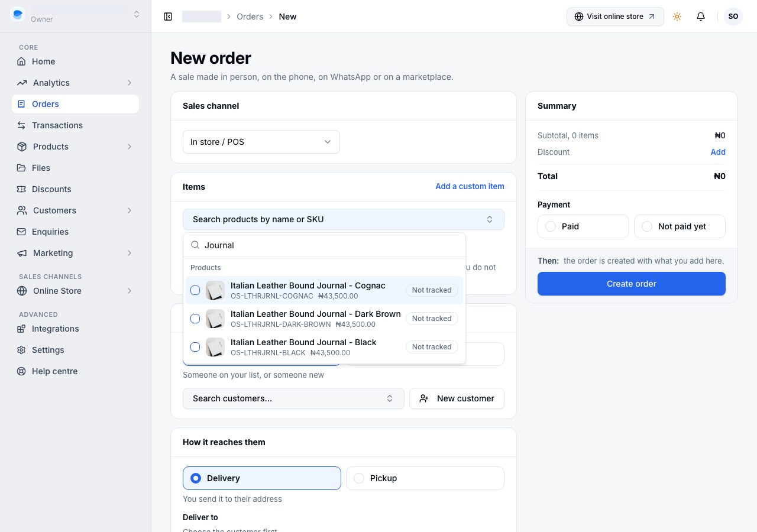This screenshot has width=757, height=532.
Task: Select the Delivery option
Action: pos(262,478)
